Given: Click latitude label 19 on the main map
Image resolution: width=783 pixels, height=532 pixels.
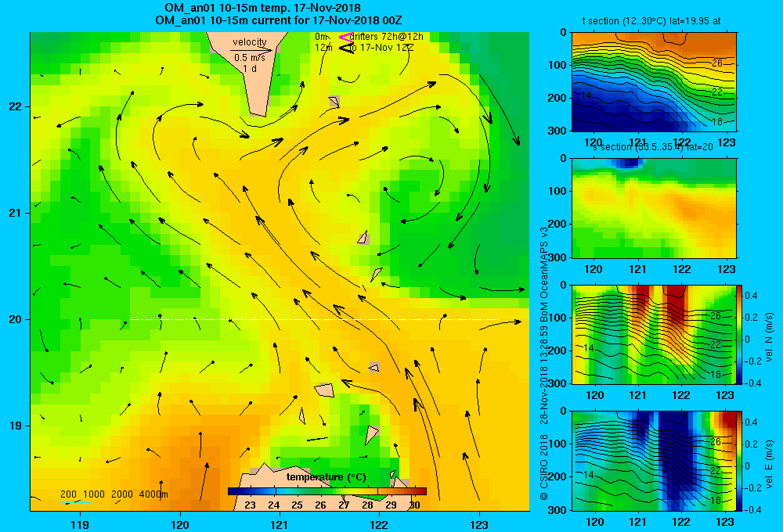Looking at the screenshot, I should coord(15,426).
